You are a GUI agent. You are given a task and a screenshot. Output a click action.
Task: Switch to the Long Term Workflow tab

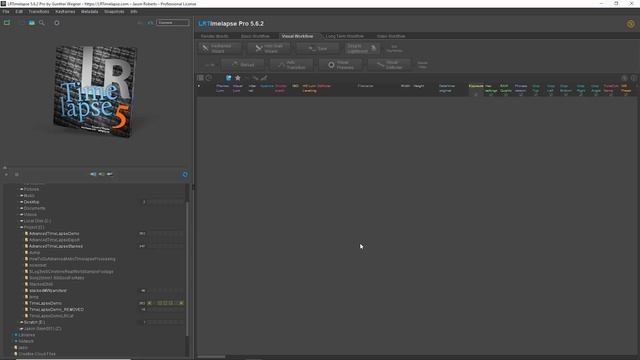[x=344, y=36]
